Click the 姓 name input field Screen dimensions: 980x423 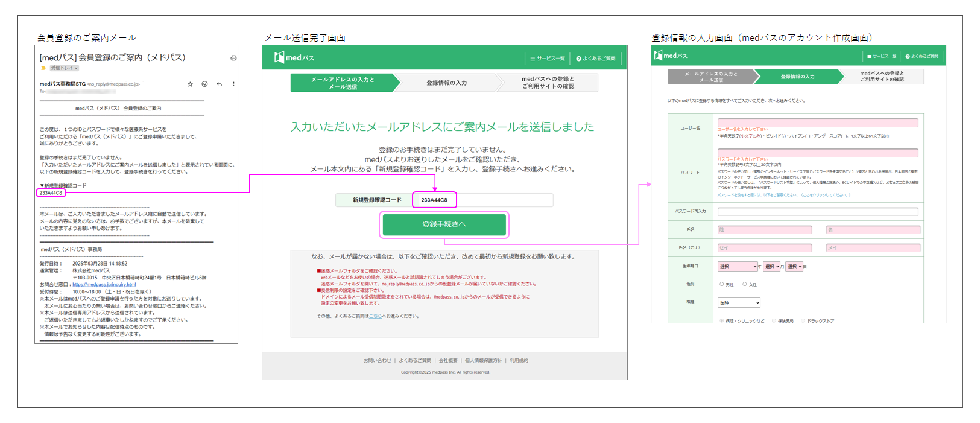(x=765, y=230)
